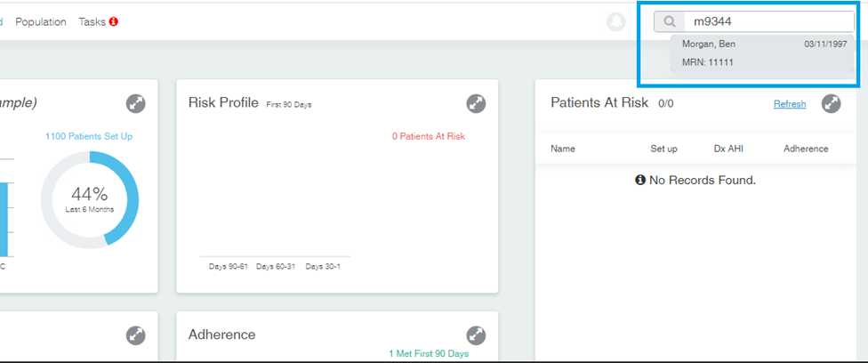Image resolution: width=868 pixels, height=363 pixels.
Task: Click the Refresh link
Action: click(790, 103)
